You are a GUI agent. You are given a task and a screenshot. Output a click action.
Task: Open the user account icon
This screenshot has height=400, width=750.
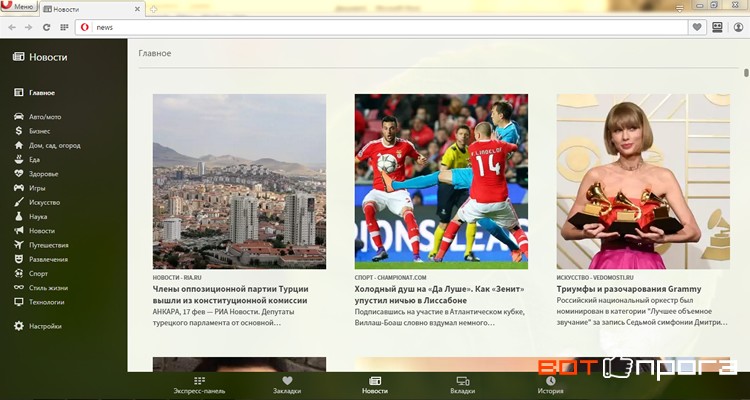(x=739, y=27)
